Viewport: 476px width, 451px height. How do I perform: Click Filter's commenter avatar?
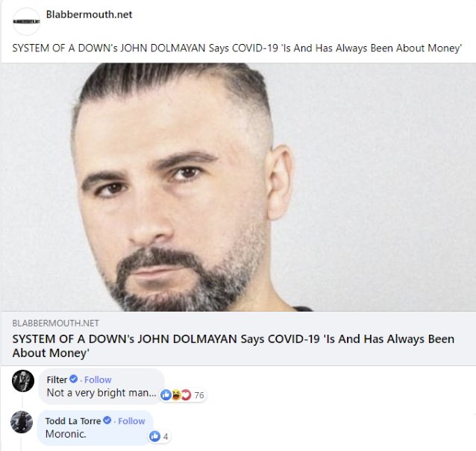click(23, 381)
